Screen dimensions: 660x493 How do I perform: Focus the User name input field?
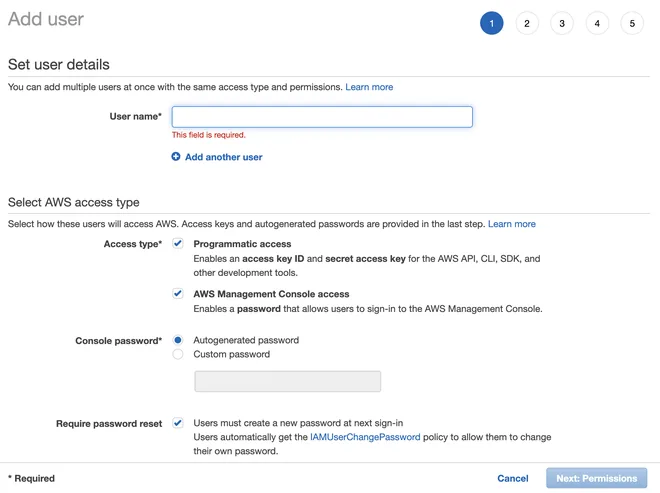point(322,117)
